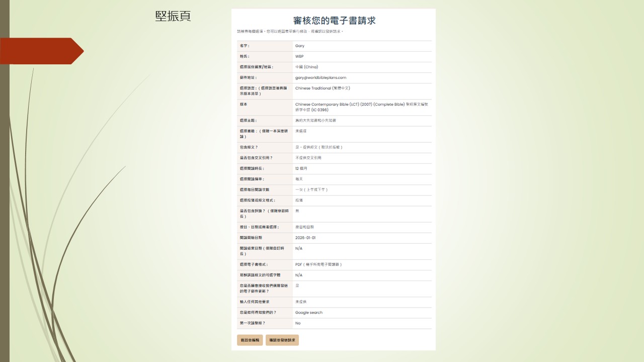Click the "No" value in last row
644x362 pixels.
[x=298, y=323]
